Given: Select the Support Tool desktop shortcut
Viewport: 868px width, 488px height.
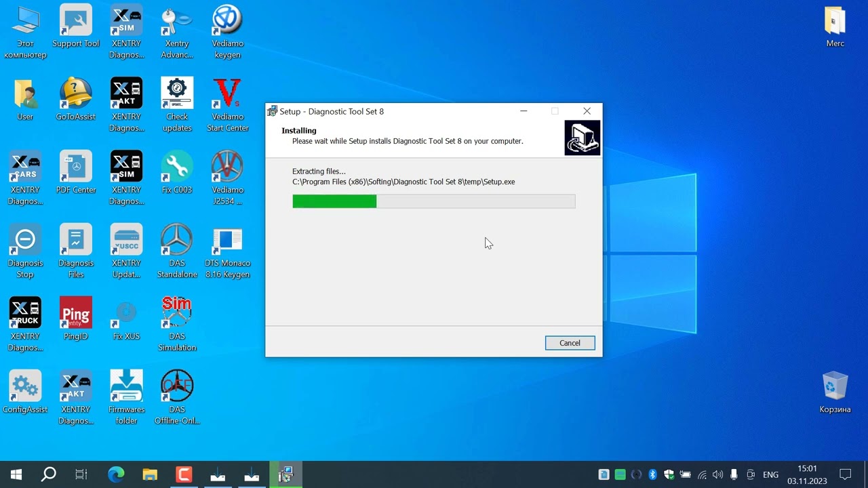Looking at the screenshot, I should pos(76,26).
